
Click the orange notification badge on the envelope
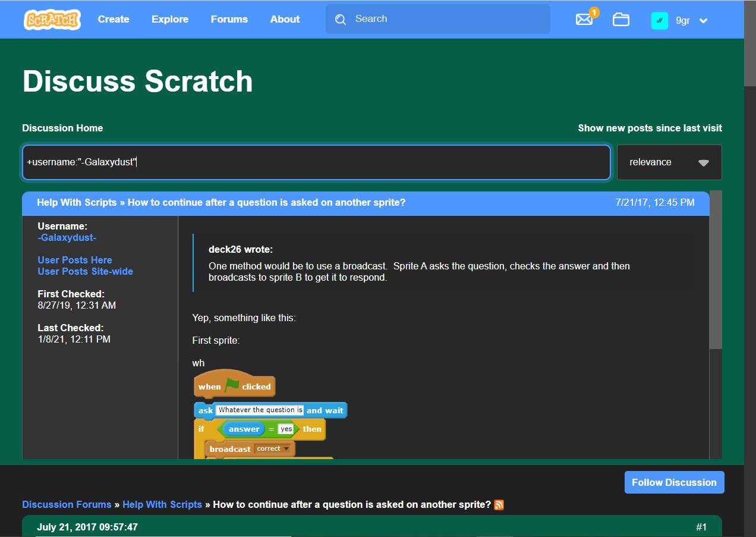[593, 11]
